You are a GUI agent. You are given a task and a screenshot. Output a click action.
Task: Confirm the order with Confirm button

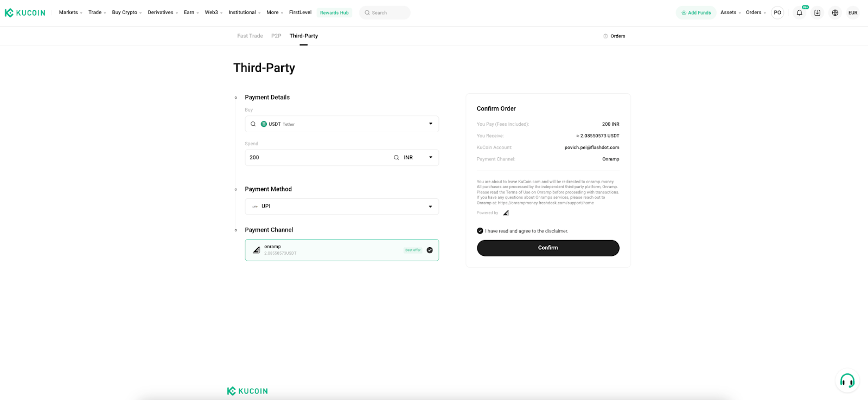click(x=548, y=248)
